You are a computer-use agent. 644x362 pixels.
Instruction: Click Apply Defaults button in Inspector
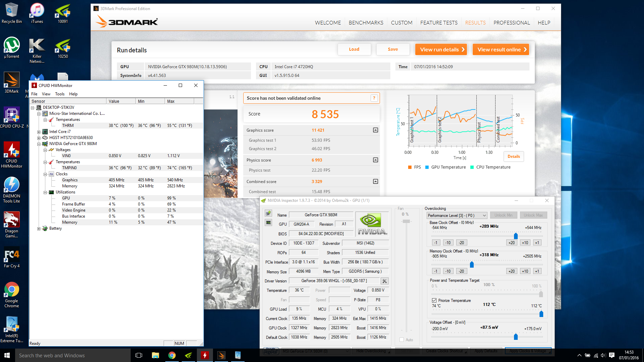pos(486,351)
